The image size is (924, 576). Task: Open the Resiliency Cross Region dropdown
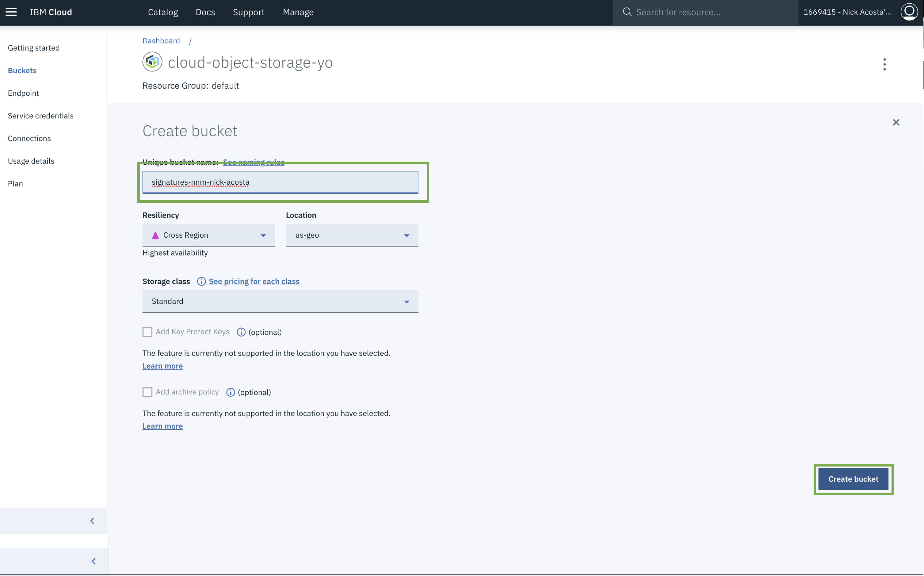209,235
